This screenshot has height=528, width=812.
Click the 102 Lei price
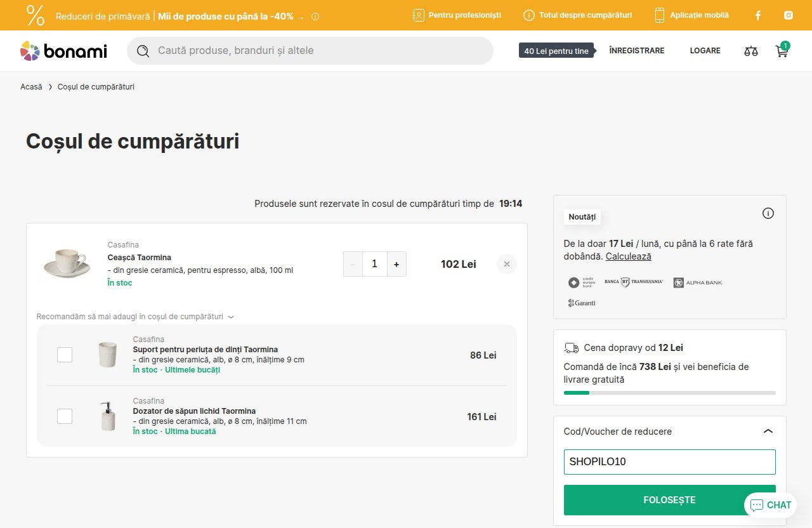point(459,264)
